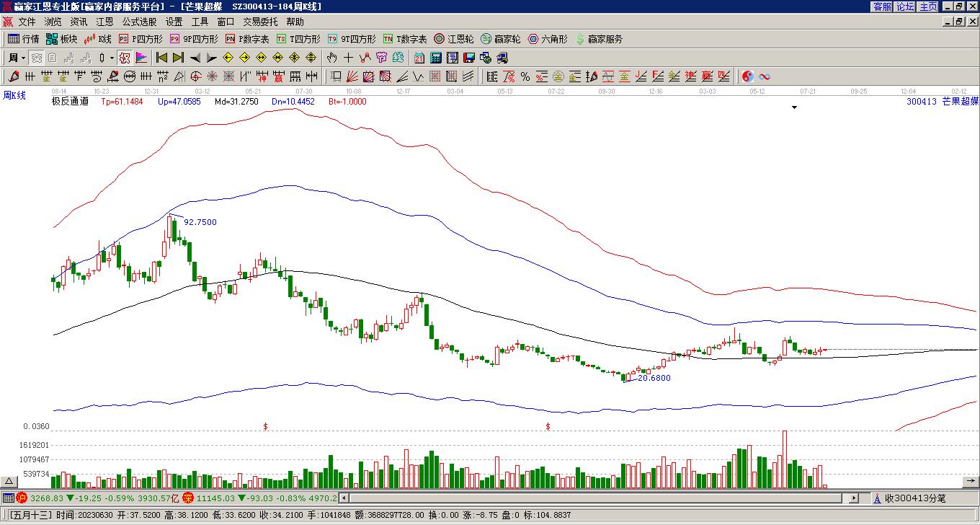The width and height of the screenshot is (980, 525).
Task: Click the up-triangle button left of volume
Action: tap(9, 482)
